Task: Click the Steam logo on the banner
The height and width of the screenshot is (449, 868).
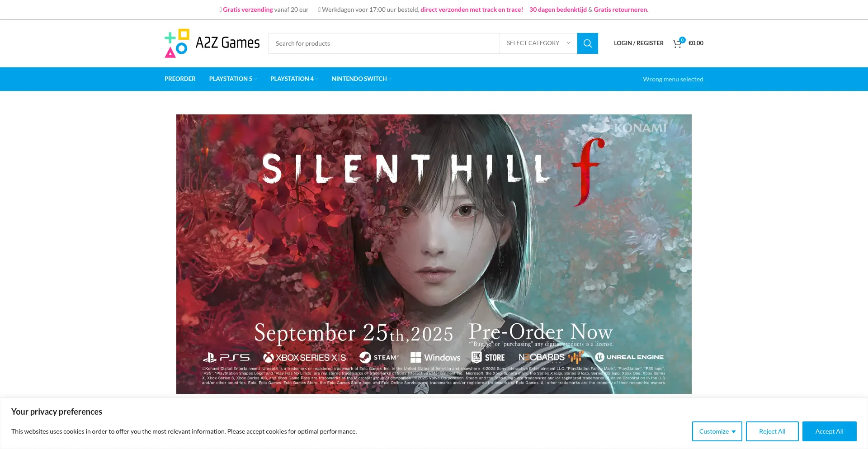Action: click(x=379, y=357)
